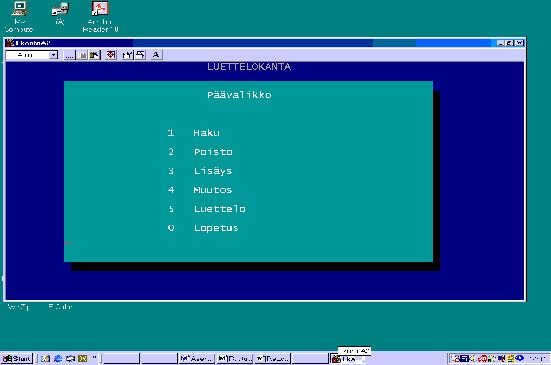Click the Background toolbar icon
551x365 pixels.
click(140, 55)
